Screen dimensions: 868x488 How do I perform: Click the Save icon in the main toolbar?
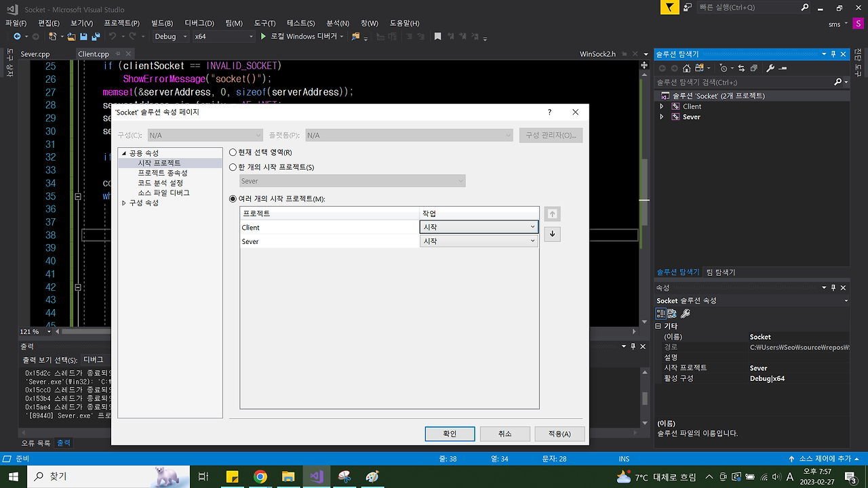(x=84, y=36)
